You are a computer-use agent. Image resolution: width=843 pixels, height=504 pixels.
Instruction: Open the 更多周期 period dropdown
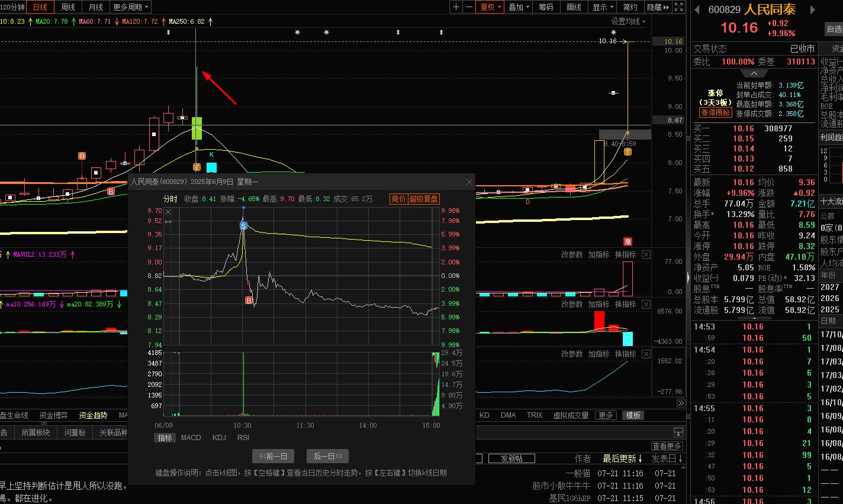(131, 7)
